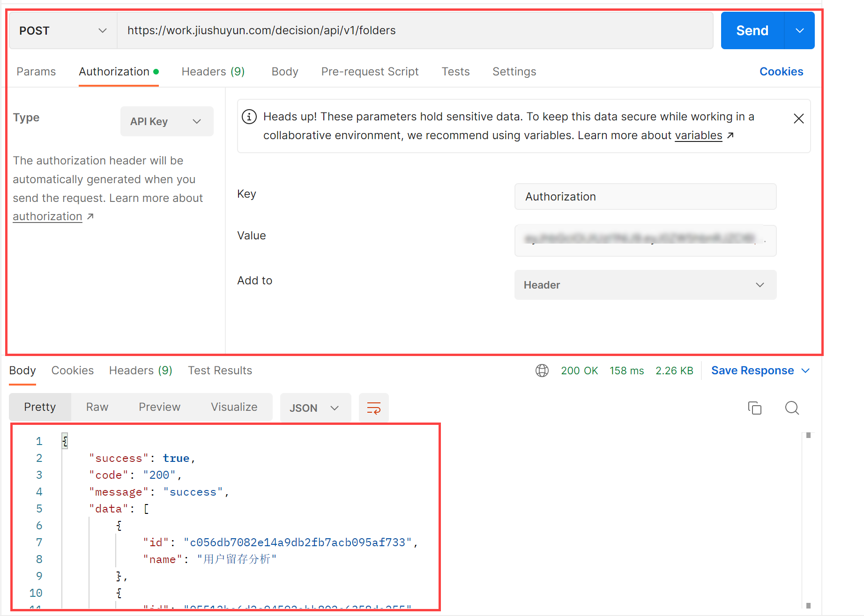
Task: Open the HTTP method POST dropdown
Action: 63,30
